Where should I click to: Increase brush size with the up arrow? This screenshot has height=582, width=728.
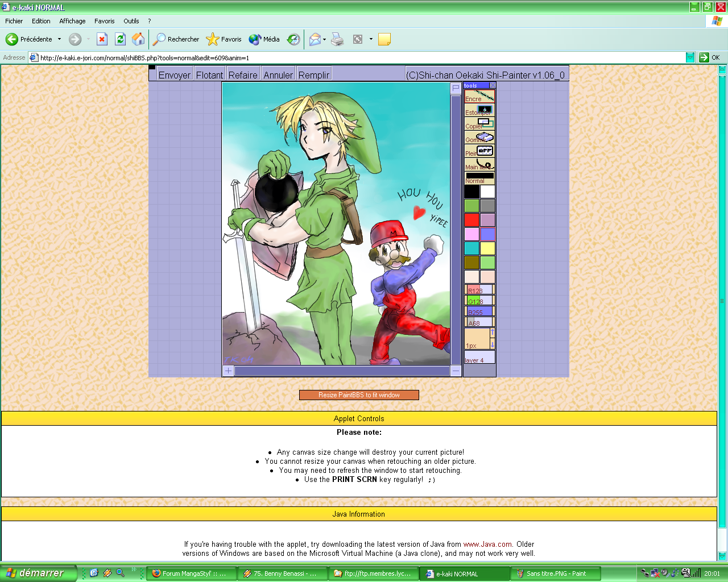coord(492,332)
